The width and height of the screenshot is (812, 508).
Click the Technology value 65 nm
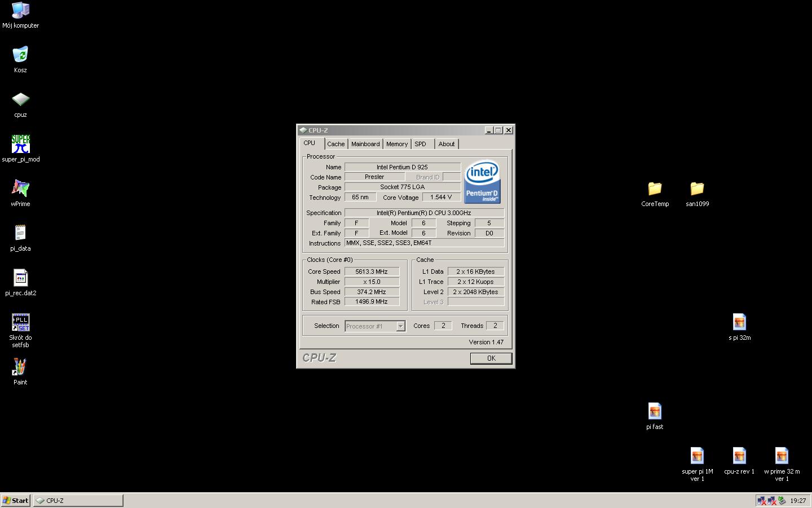click(x=360, y=197)
